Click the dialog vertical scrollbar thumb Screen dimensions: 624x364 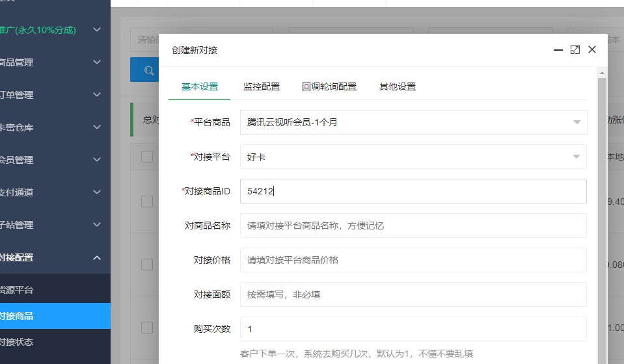pos(602,220)
